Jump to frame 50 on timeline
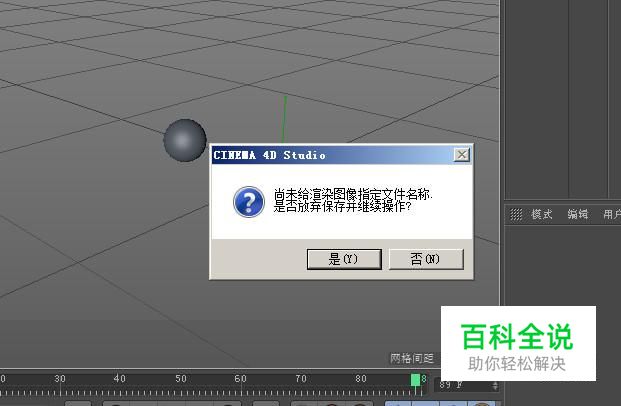621x406 pixels. coord(181,379)
